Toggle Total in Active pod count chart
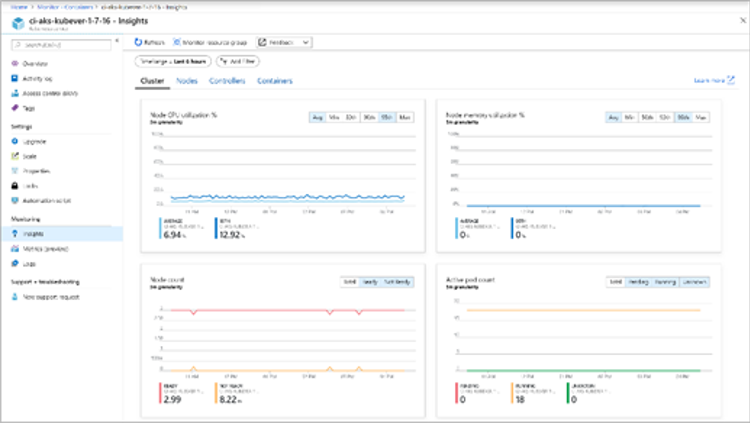The image size is (750, 423). [x=616, y=282]
